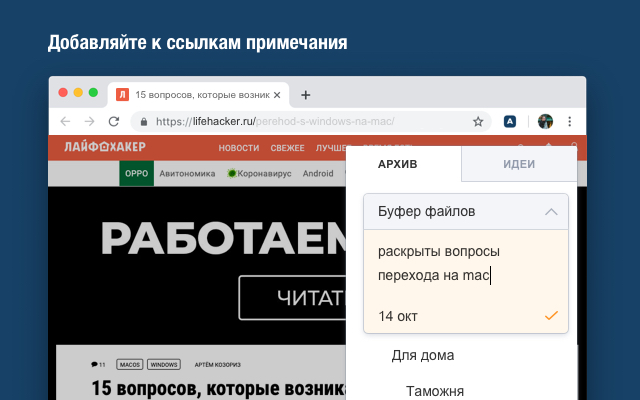640x400 pixels.
Task: Bookmark page with the star icon
Action: (478, 121)
